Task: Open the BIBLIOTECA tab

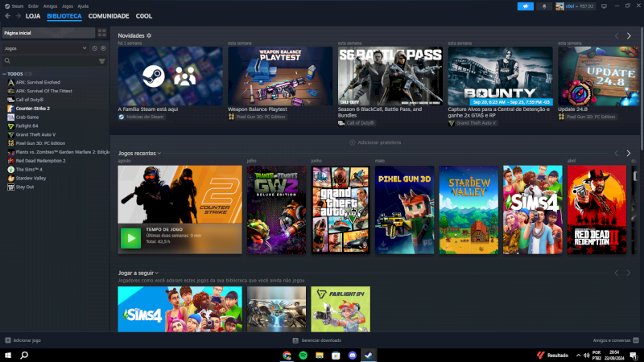Action: click(x=64, y=16)
